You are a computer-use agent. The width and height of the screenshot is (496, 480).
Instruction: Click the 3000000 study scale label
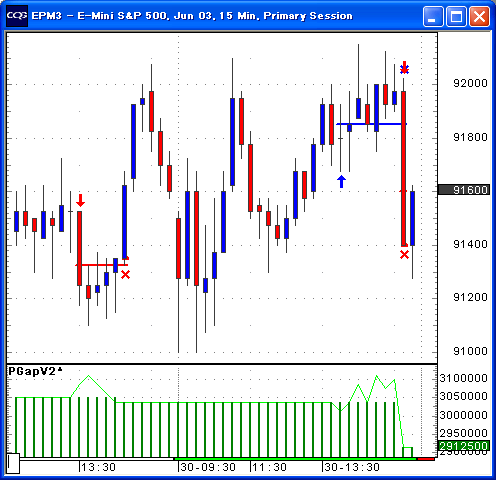tap(464, 415)
